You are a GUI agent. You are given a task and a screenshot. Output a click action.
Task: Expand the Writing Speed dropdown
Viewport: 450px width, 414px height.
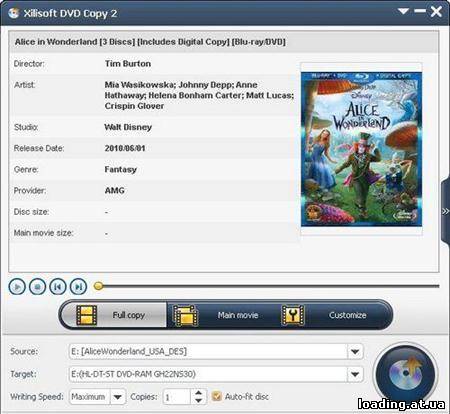click(117, 397)
